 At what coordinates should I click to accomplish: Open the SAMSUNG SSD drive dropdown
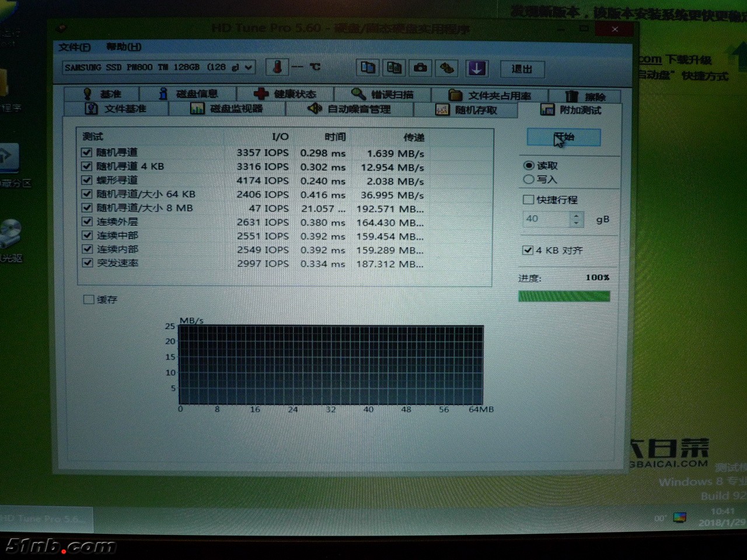pyautogui.click(x=249, y=68)
